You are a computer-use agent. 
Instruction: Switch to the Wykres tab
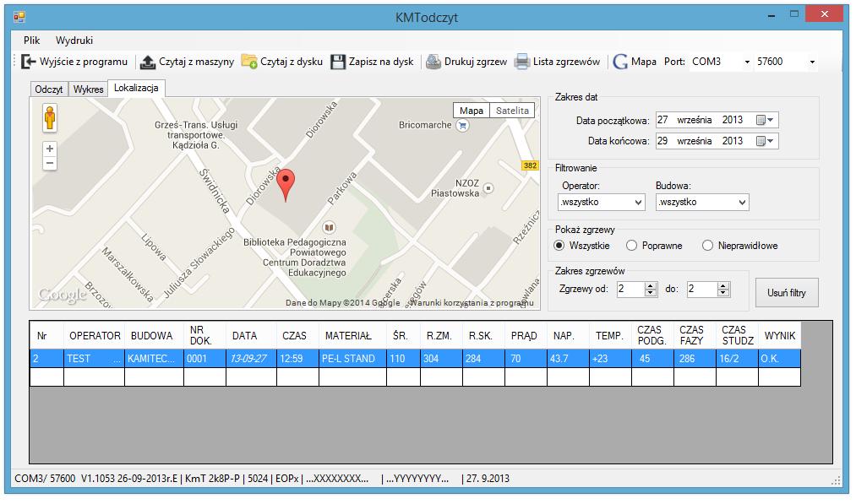coord(88,89)
